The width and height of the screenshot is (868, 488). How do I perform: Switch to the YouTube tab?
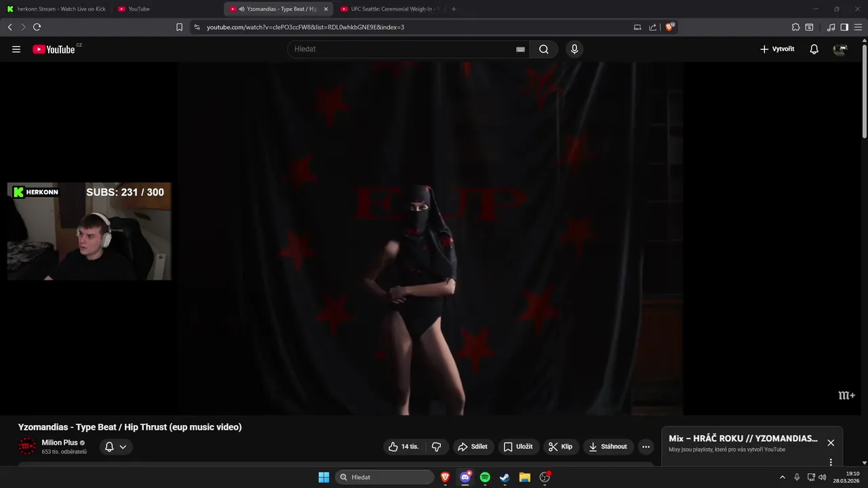pos(167,9)
